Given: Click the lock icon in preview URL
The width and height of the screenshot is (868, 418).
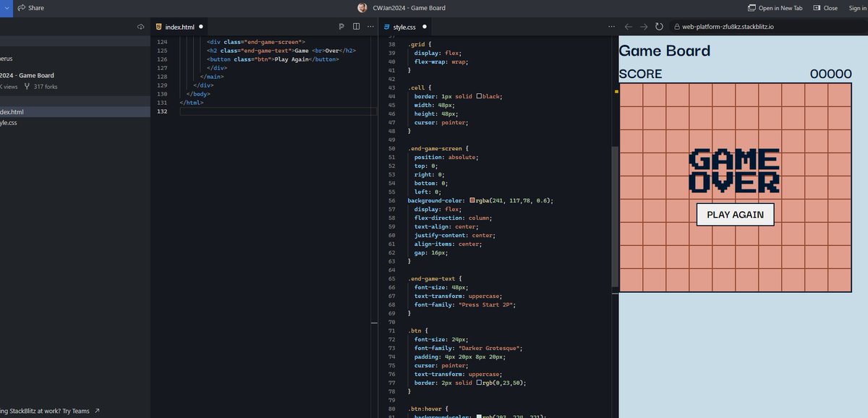Looking at the screenshot, I should point(676,27).
